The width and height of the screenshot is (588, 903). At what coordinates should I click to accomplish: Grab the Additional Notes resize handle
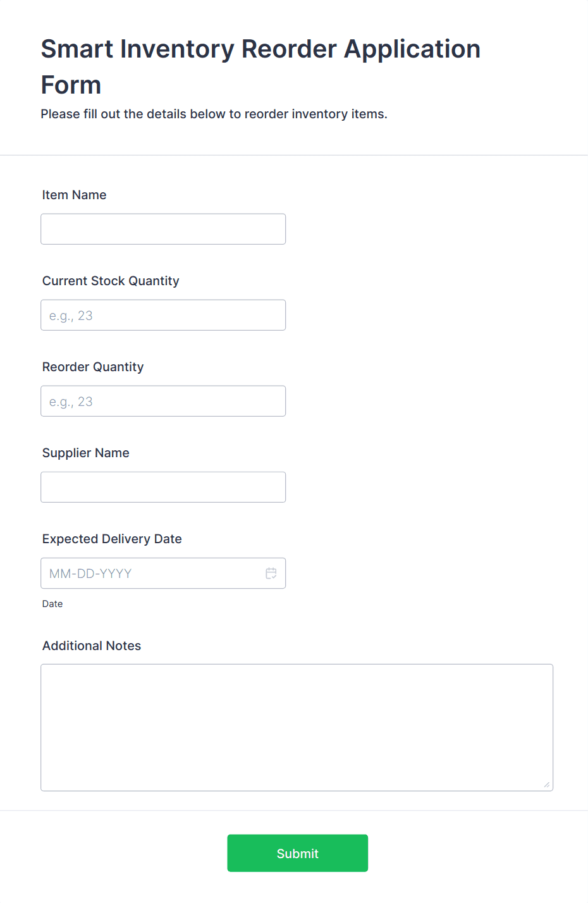(x=546, y=785)
